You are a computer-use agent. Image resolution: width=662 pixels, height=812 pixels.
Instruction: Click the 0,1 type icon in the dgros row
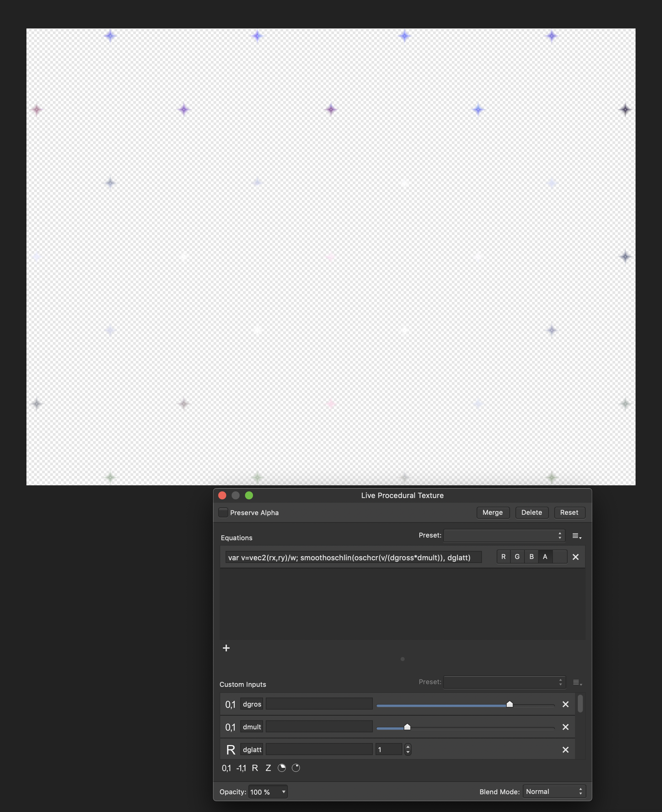click(x=230, y=705)
